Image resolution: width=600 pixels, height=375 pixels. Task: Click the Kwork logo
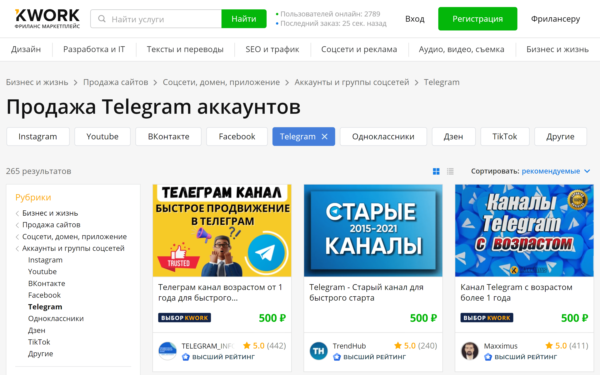pos(47,18)
